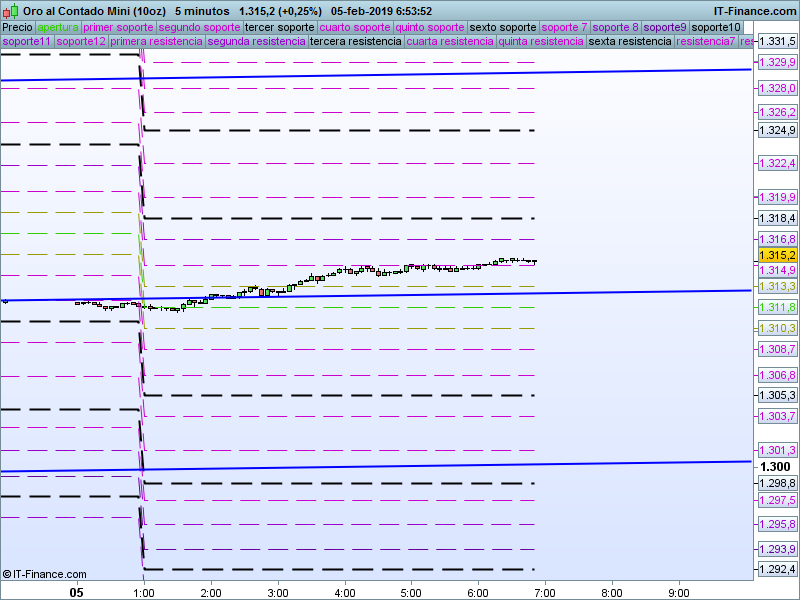Select the cuarto soporte legend label
800x600 pixels.
point(355,27)
